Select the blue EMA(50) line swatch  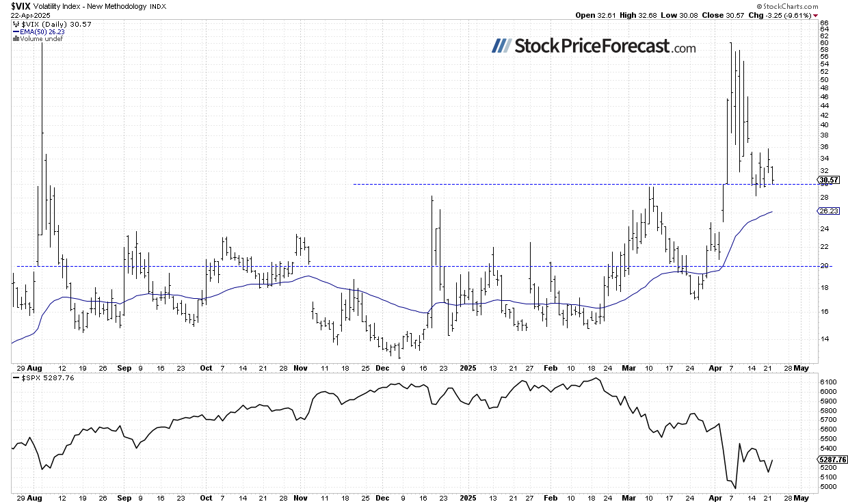click(x=15, y=31)
